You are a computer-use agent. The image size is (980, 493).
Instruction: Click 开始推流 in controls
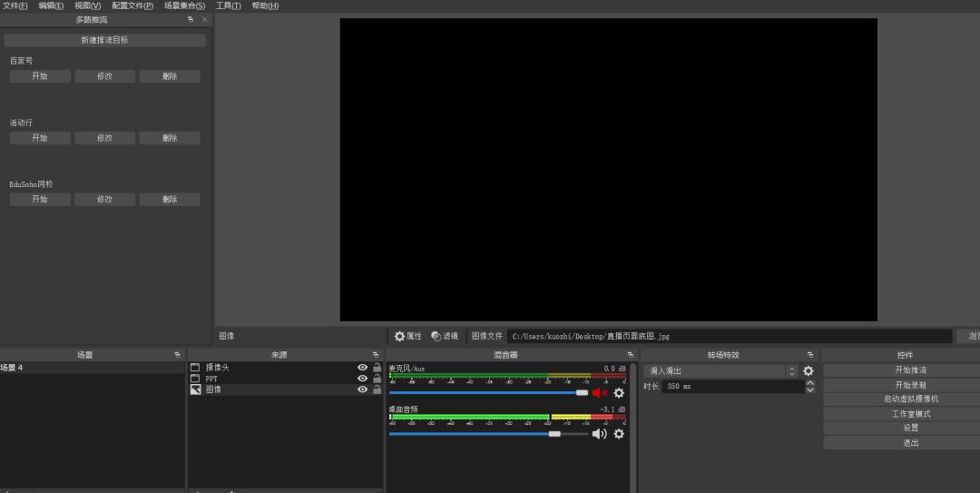pos(911,370)
